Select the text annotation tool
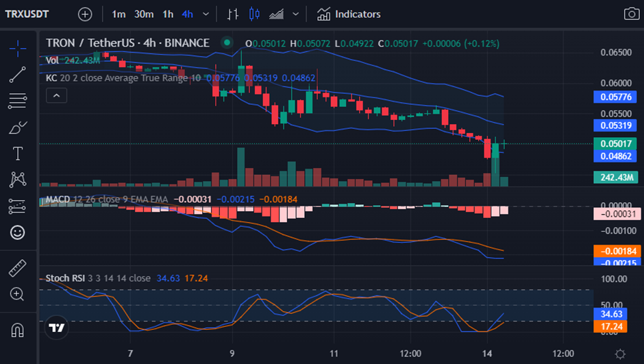 click(x=18, y=154)
